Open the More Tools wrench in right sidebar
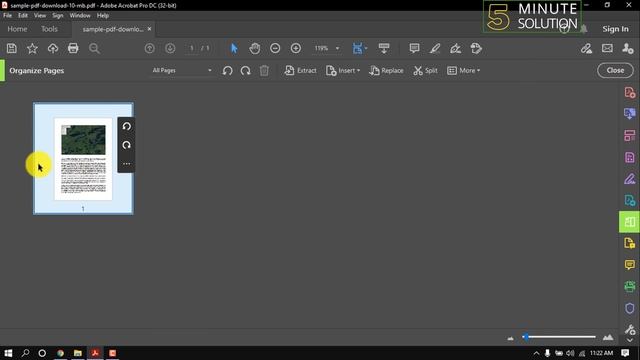Screen dimensions: 640x360 coord(630,329)
